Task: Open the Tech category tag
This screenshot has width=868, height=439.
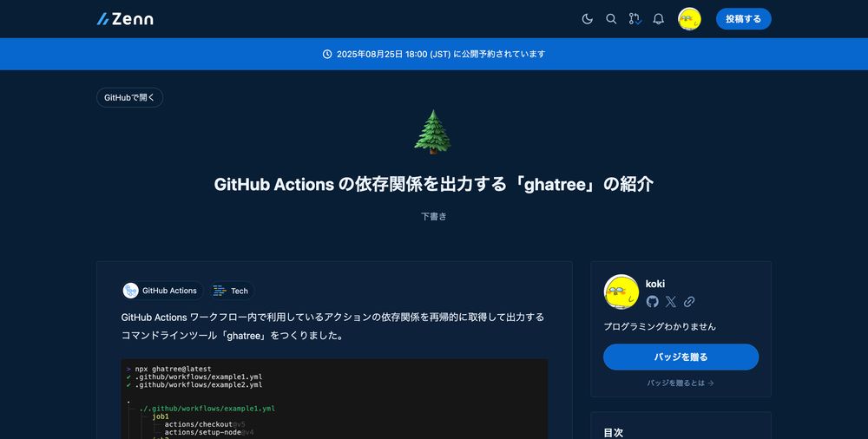Action: click(x=232, y=291)
